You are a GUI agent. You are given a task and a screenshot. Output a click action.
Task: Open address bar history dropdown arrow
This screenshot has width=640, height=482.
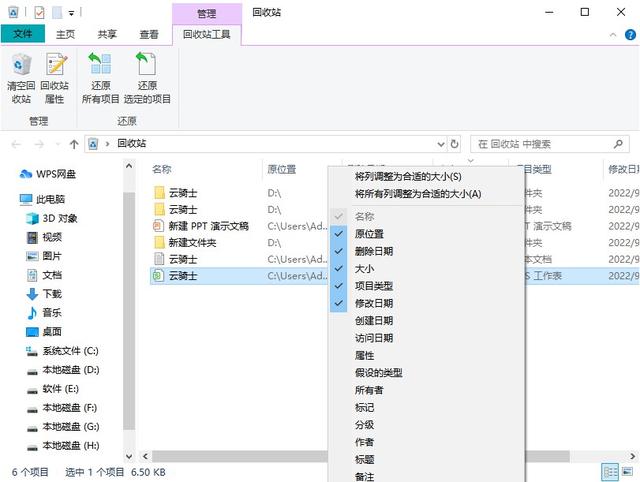[x=441, y=144]
